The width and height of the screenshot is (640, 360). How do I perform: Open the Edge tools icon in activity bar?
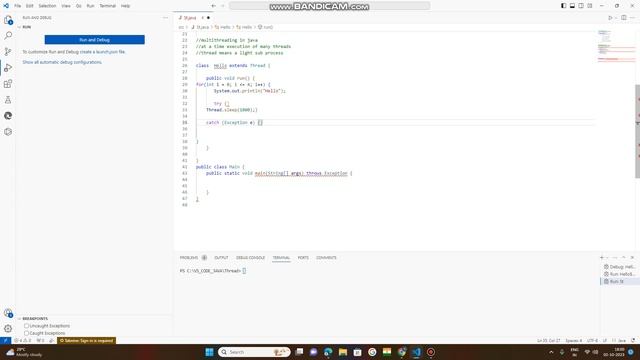(x=8, y=116)
